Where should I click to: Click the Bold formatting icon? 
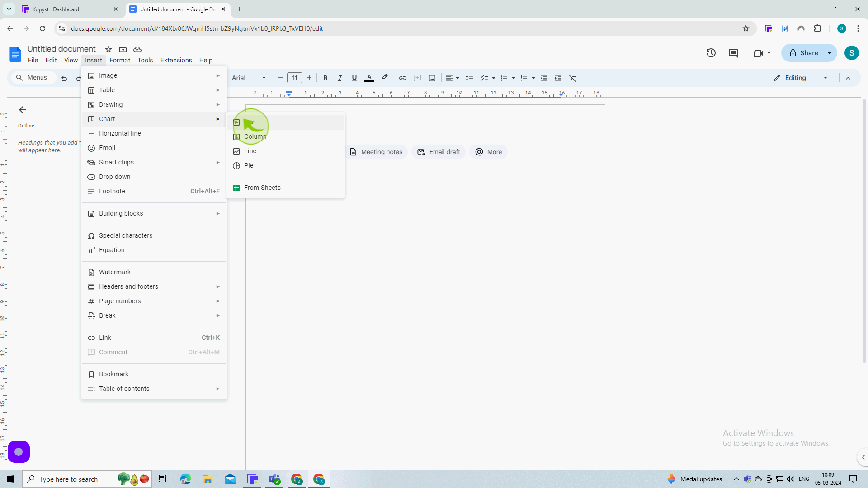point(325,78)
